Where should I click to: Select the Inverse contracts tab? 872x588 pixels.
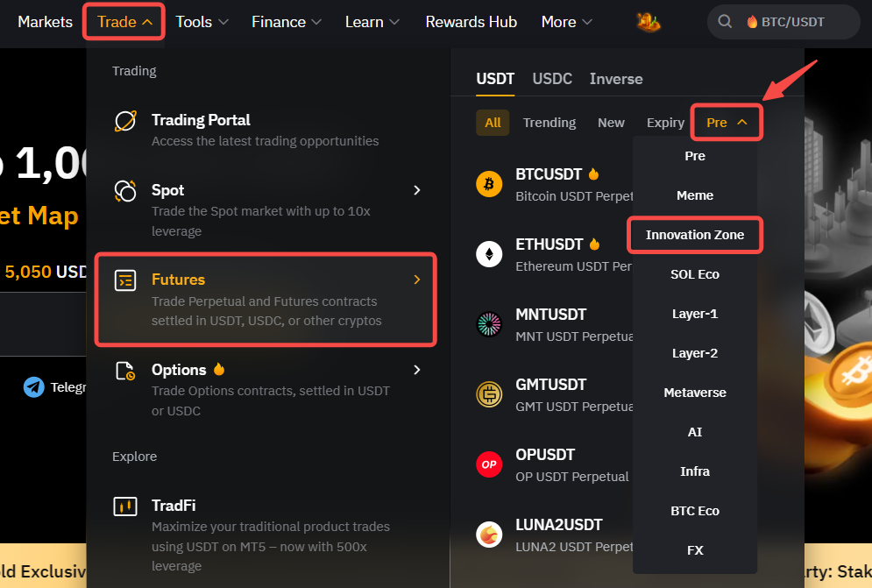(616, 79)
